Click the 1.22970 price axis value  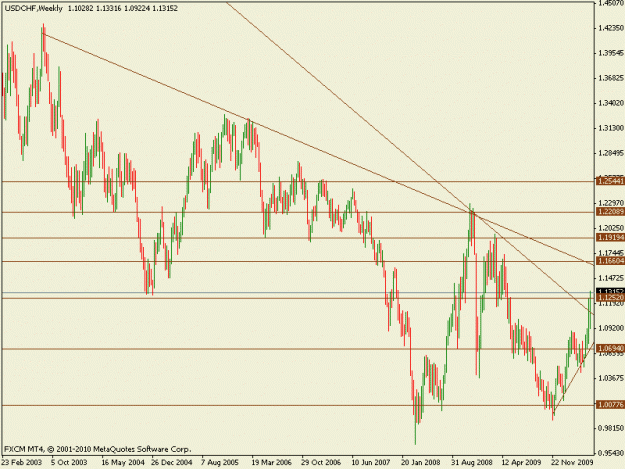[x=611, y=203]
